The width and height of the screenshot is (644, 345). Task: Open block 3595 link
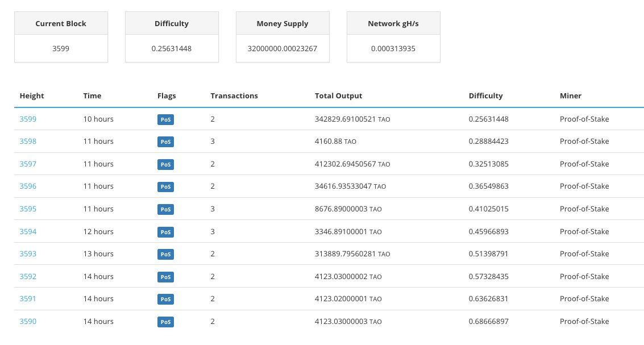point(28,209)
